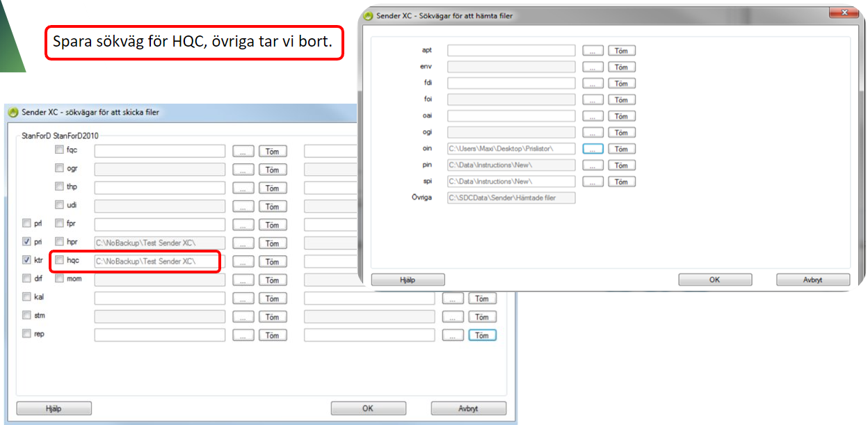Click the ... button in the foi row
The height and width of the screenshot is (425, 868).
tap(593, 100)
